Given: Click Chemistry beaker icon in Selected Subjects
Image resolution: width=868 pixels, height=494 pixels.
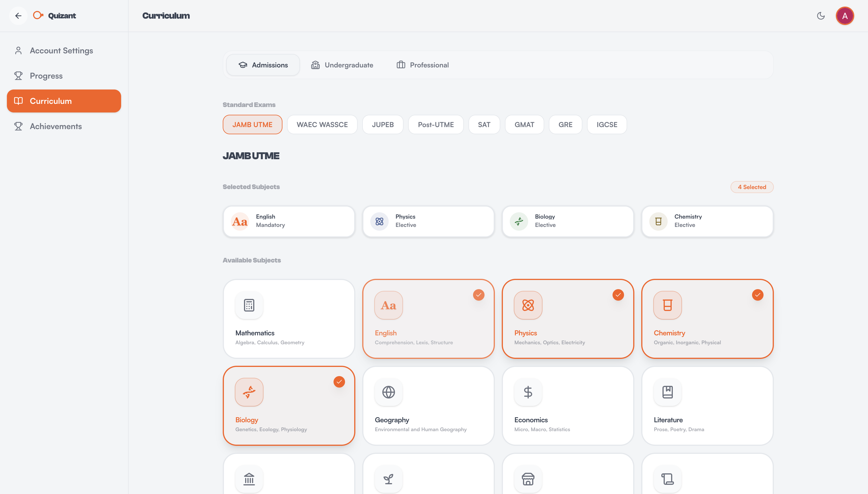Looking at the screenshot, I should coord(658,221).
